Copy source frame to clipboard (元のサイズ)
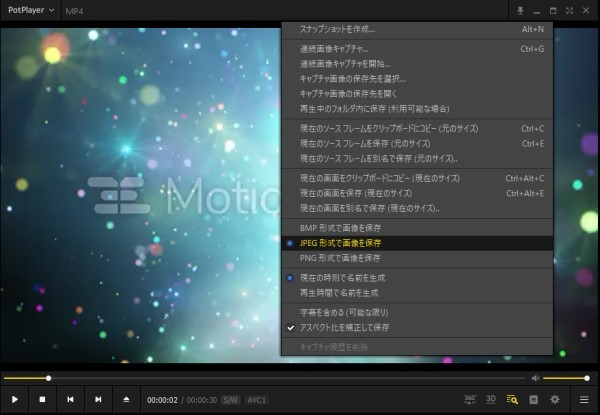600x415 pixels. pos(417,129)
